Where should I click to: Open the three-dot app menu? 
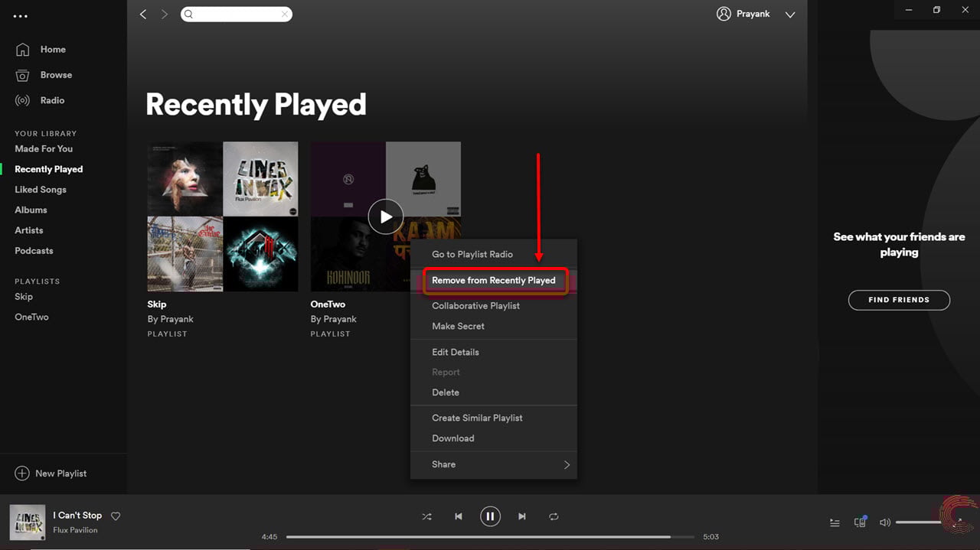point(21,16)
